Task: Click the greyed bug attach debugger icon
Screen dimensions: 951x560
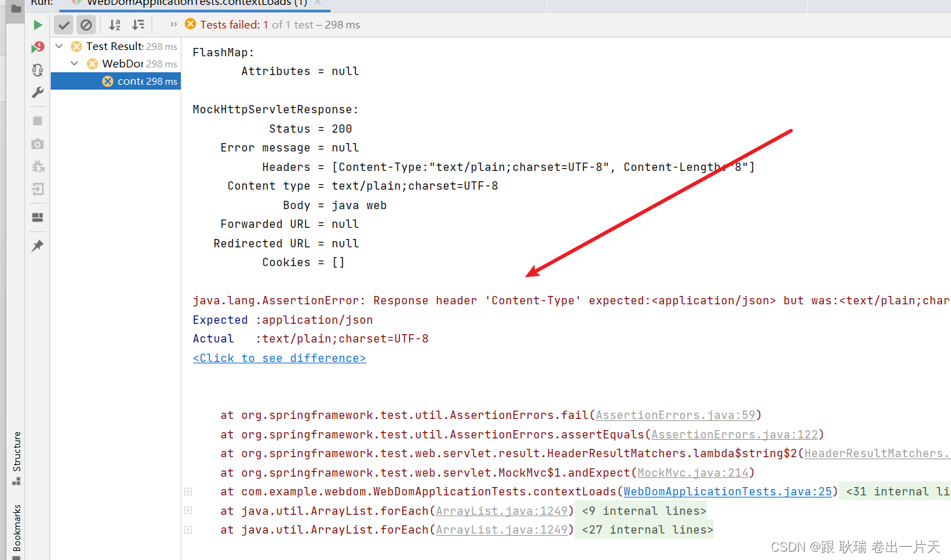Action: point(38,166)
